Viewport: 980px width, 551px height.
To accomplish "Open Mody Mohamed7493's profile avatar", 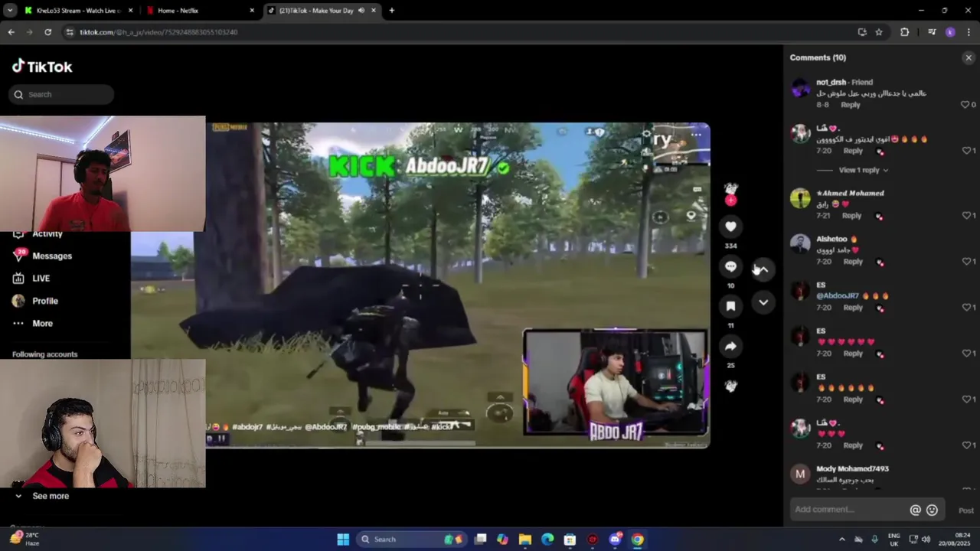I will click(800, 474).
